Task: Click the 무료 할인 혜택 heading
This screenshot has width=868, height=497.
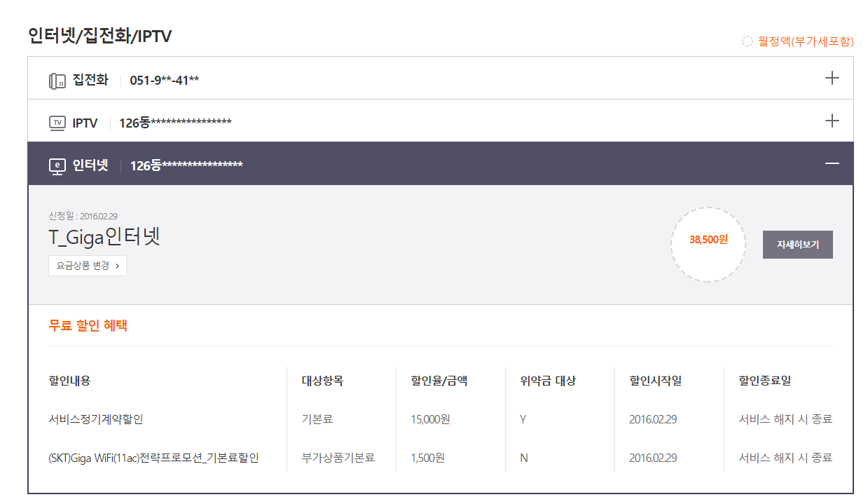Action: pos(88,325)
